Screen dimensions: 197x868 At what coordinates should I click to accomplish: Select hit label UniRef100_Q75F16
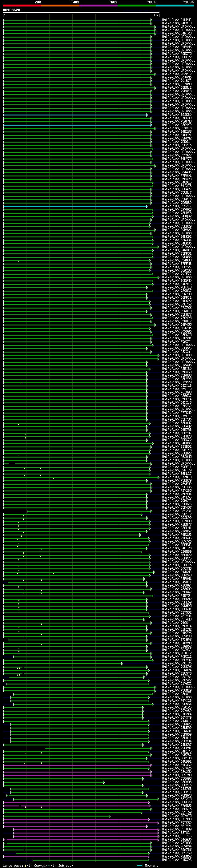(x=177, y=416)
